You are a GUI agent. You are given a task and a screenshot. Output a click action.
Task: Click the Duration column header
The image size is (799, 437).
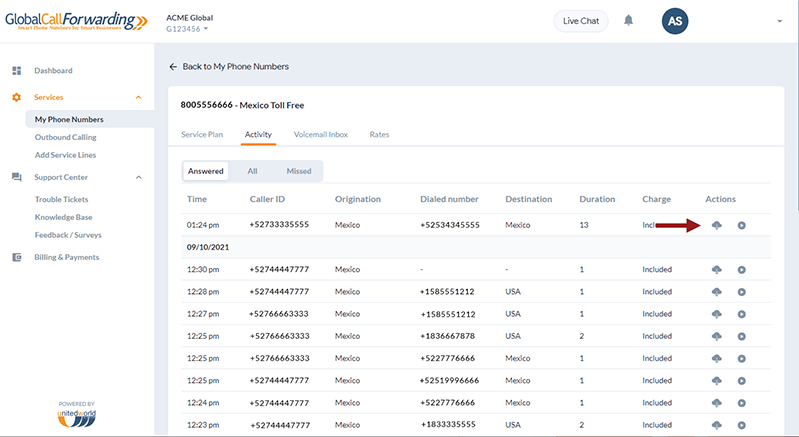pyautogui.click(x=597, y=199)
